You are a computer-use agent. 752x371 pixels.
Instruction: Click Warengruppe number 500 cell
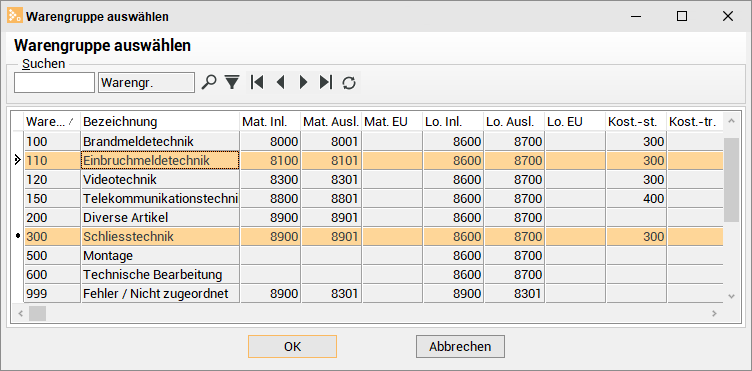[x=52, y=255]
